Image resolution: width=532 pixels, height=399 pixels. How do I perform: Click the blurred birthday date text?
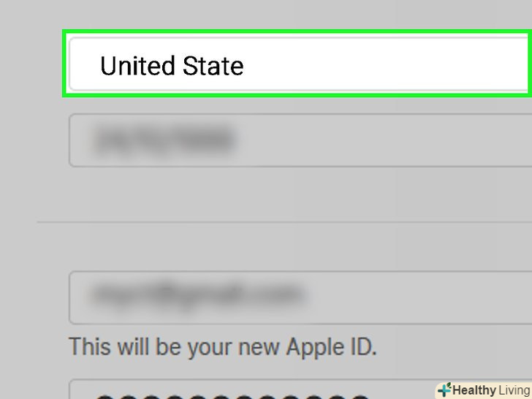(165, 140)
